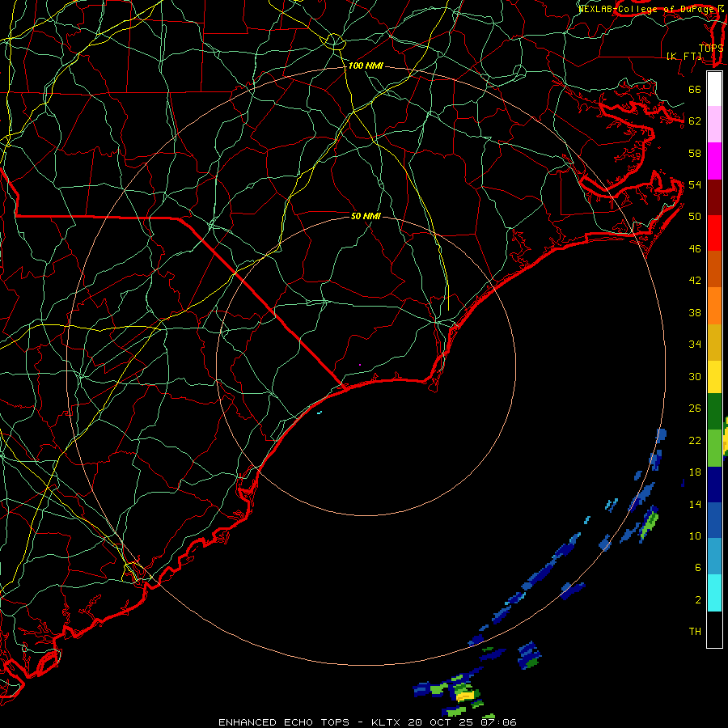Click the gold legend color band

coord(714,343)
